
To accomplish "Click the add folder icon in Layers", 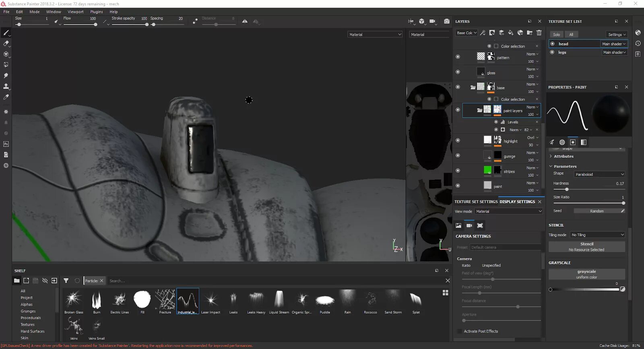I will (529, 33).
